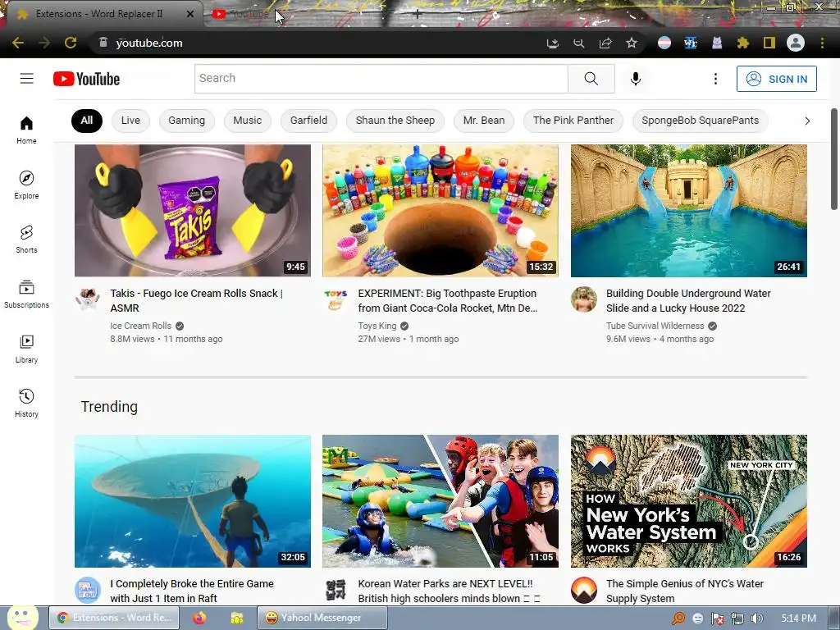Select the Garfield filter chip
This screenshot has width=840, height=630.
308,121
